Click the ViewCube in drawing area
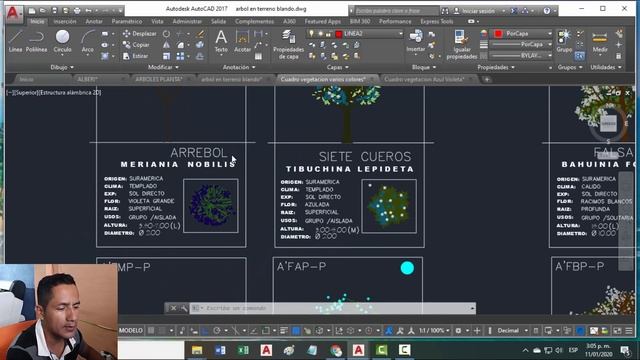The width and height of the screenshot is (640, 360). (x=608, y=123)
